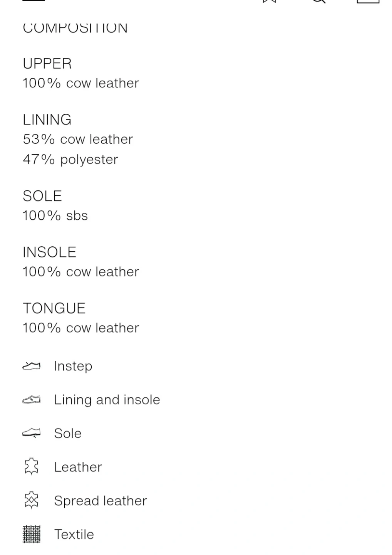Viewport: 392px width, 555px height.
Task: Select the Lining and insole label
Action: pyautogui.click(x=107, y=400)
